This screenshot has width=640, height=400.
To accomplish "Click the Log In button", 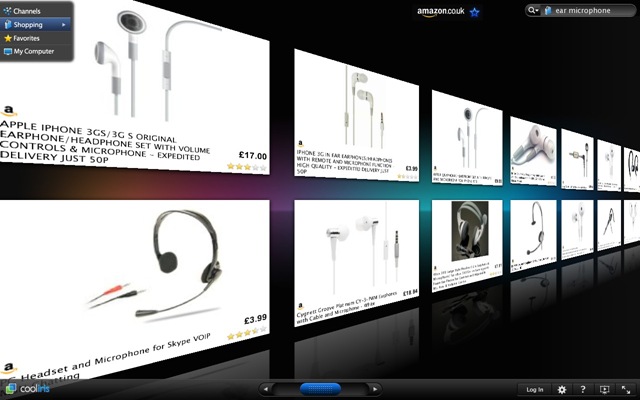I will pos(535,389).
